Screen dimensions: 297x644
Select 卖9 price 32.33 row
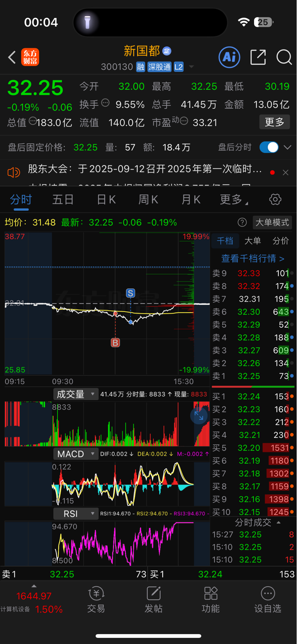pos(253,273)
